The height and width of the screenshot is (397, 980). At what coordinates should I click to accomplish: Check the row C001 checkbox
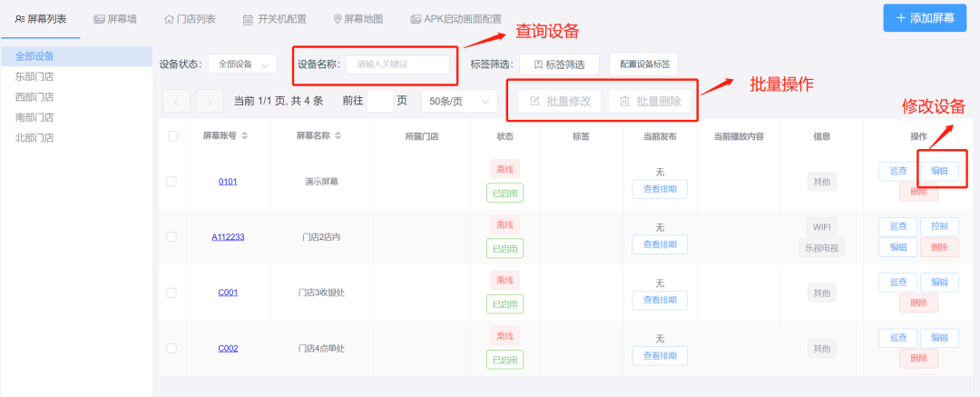pos(171,293)
